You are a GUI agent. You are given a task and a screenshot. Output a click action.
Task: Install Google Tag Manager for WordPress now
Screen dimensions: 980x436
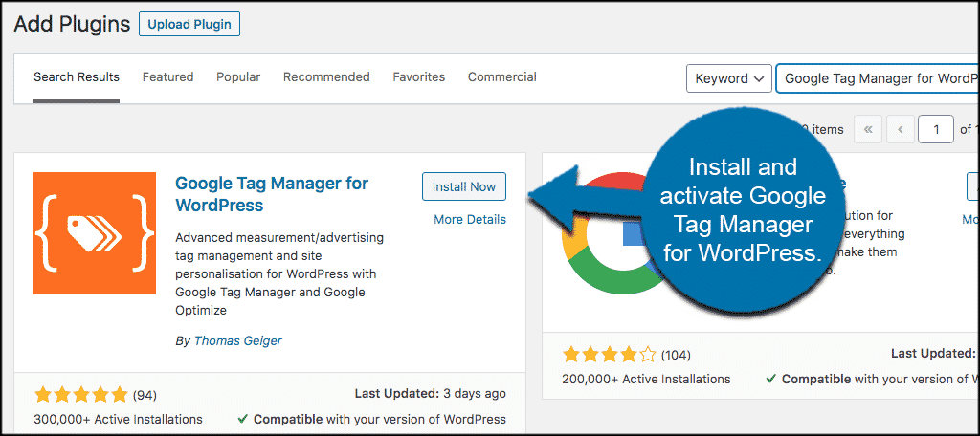click(x=464, y=186)
